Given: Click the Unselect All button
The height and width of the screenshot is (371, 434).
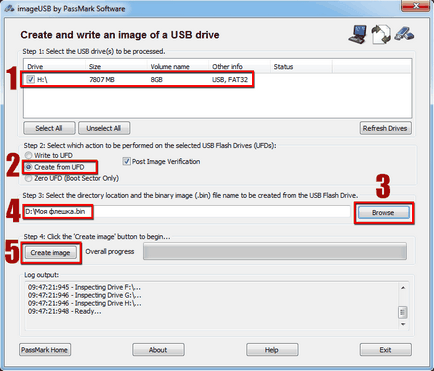Looking at the screenshot, I should (x=104, y=128).
